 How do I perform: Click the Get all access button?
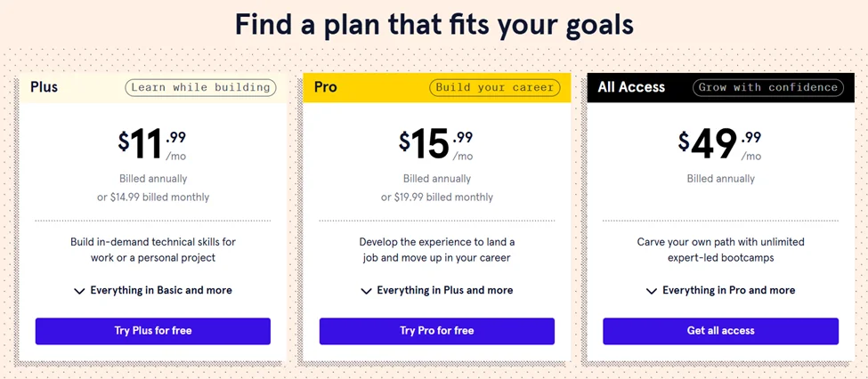(x=720, y=331)
